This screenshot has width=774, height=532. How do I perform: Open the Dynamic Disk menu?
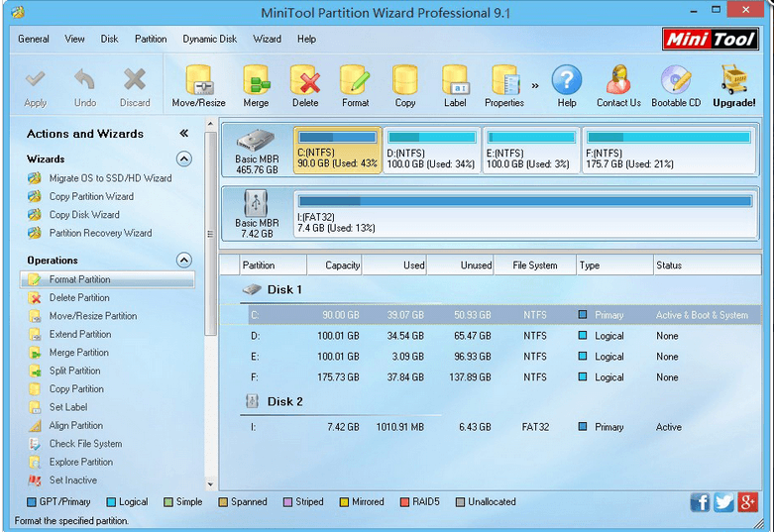tap(209, 40)
